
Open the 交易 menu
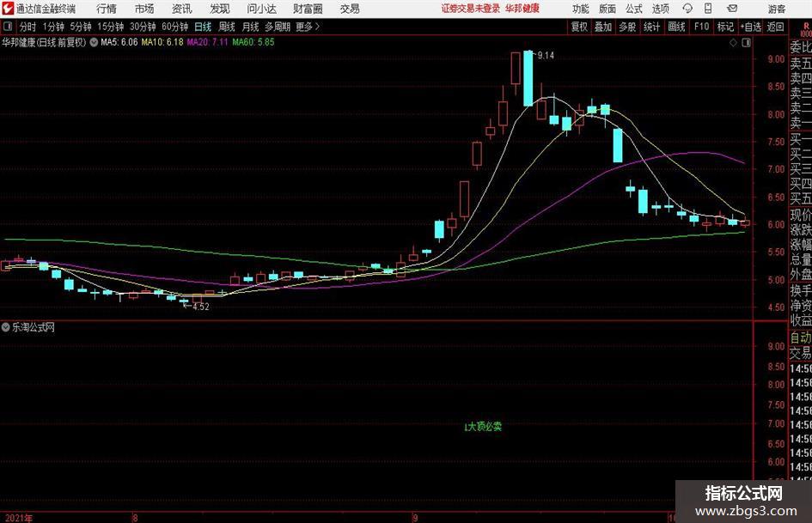[350, 9]
